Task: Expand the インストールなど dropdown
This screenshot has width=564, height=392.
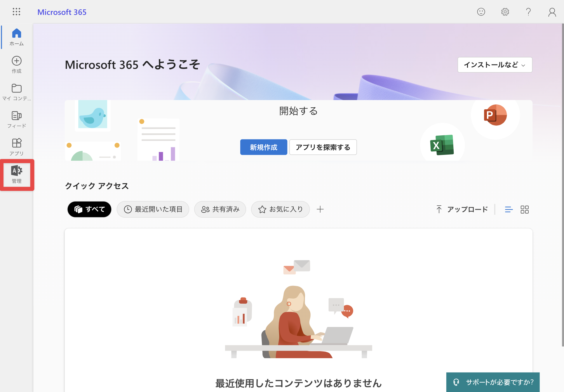Action: (x=495, y=65)
